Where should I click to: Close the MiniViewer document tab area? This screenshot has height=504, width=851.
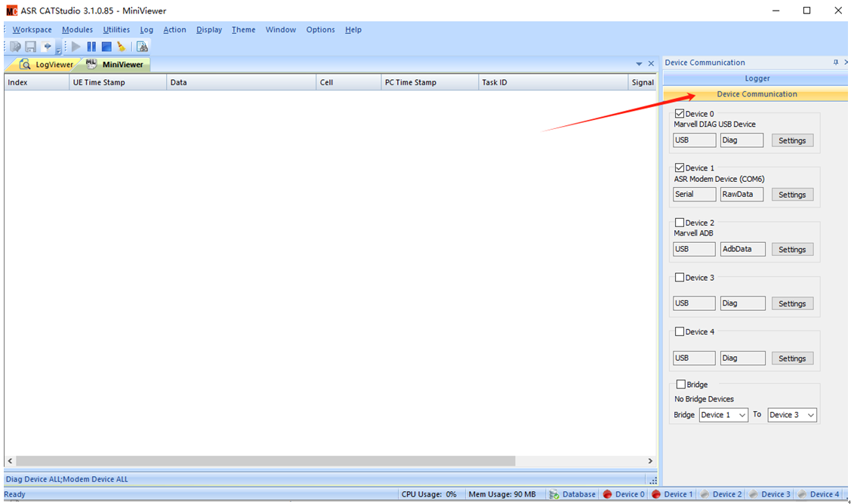651,64
